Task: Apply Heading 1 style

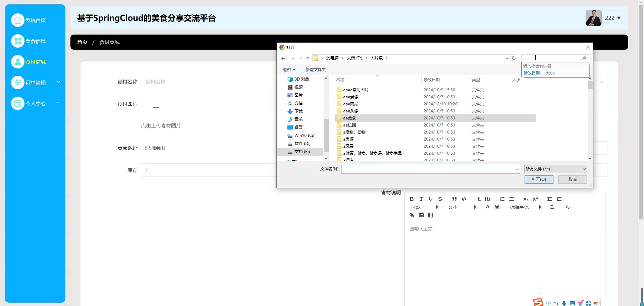Action: pos(478,199)
